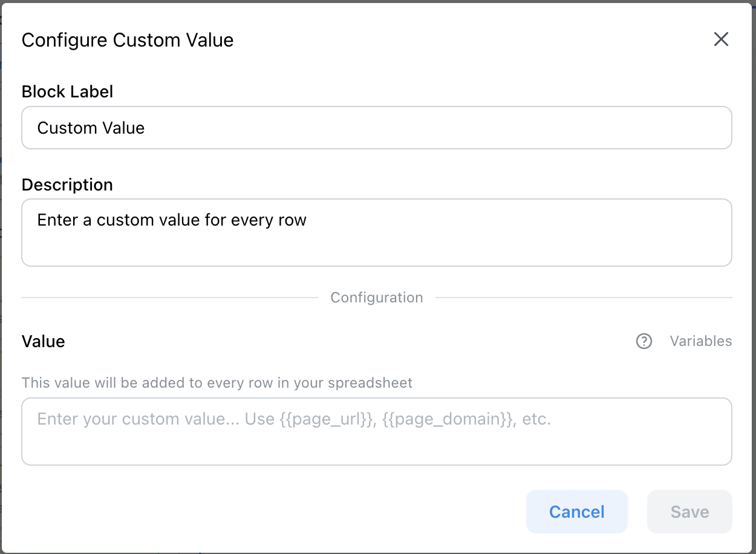Click the spreadsheet row helper text
The height and width of the screenshot is (554, 756).
(217, 383)
